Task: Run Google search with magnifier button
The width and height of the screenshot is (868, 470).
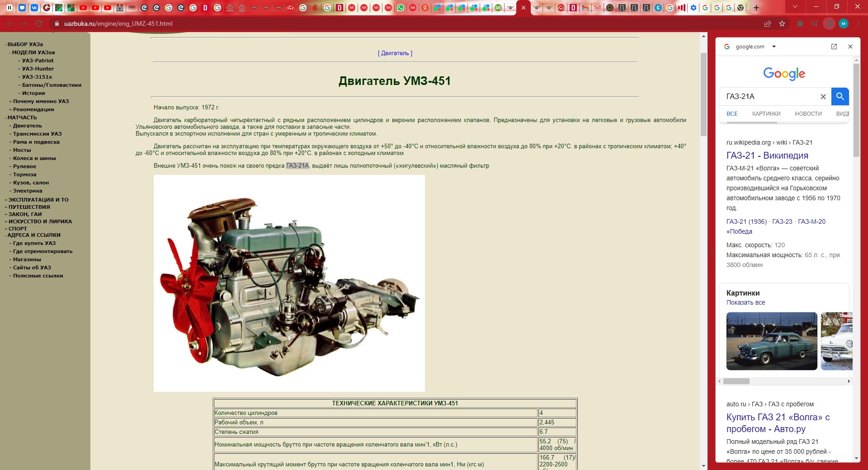Action: click(840, 96)
